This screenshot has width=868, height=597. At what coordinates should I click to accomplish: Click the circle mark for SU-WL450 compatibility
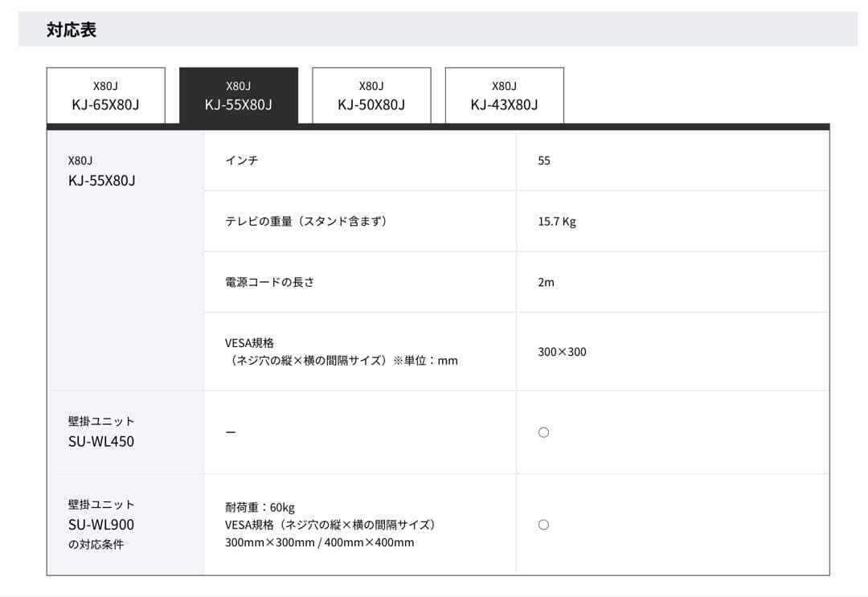(543, 431)
